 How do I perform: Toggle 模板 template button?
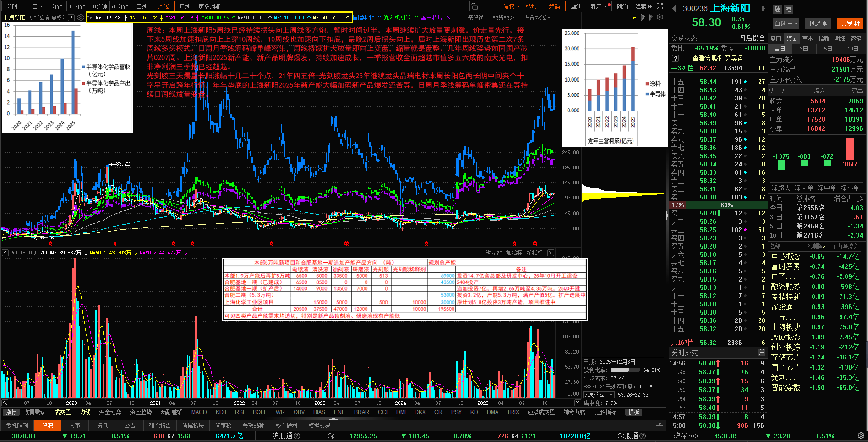point(634,412)
